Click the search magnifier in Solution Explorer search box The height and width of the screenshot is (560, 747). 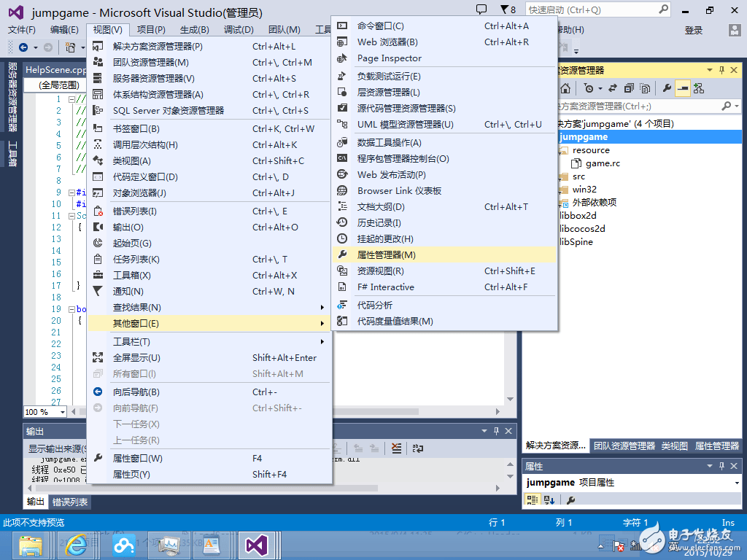[728, 106]
